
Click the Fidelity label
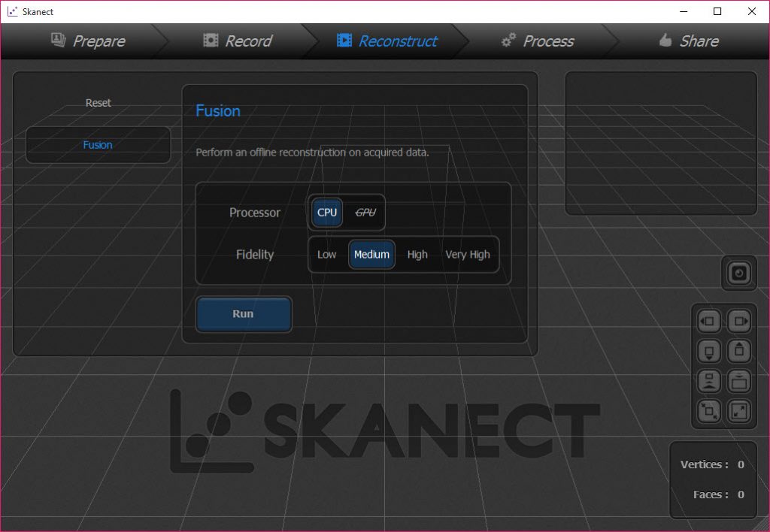click(x=254, y=255)
